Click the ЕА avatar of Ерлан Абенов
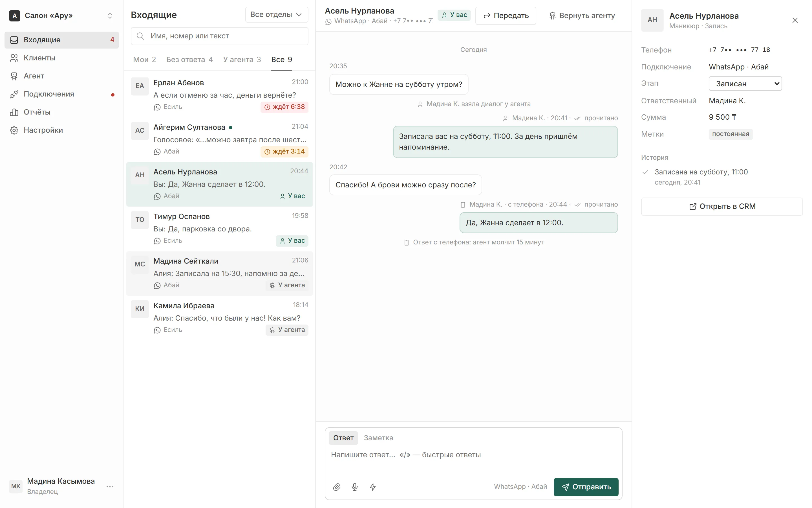Viewport: 812px width, 508px height. coord(140,86)
